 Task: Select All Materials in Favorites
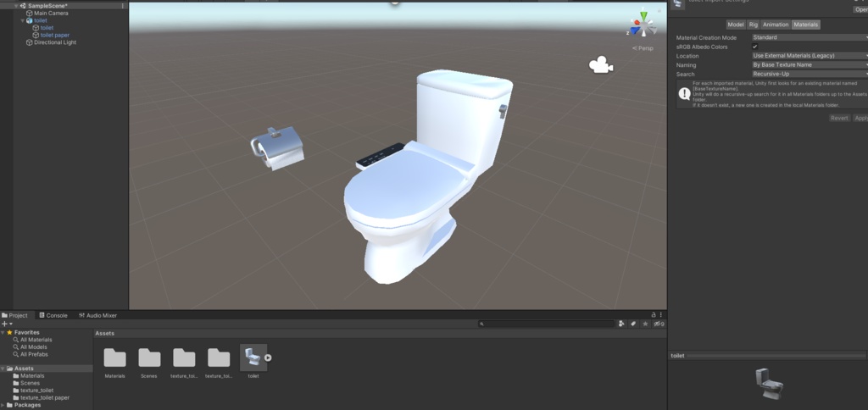pos(36,340)
